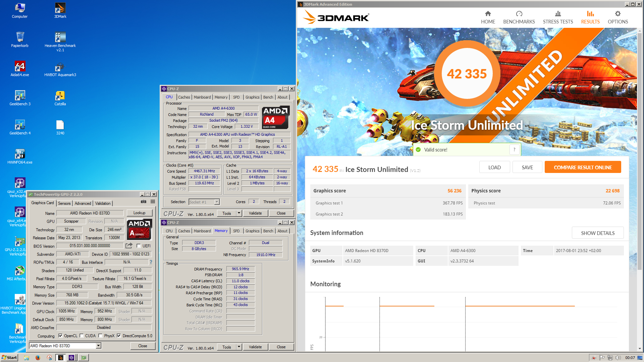This screenshot has width=644, height=362.
Task: Click the LOAD button in 3DMark
Action: click(x=494, y=167)
